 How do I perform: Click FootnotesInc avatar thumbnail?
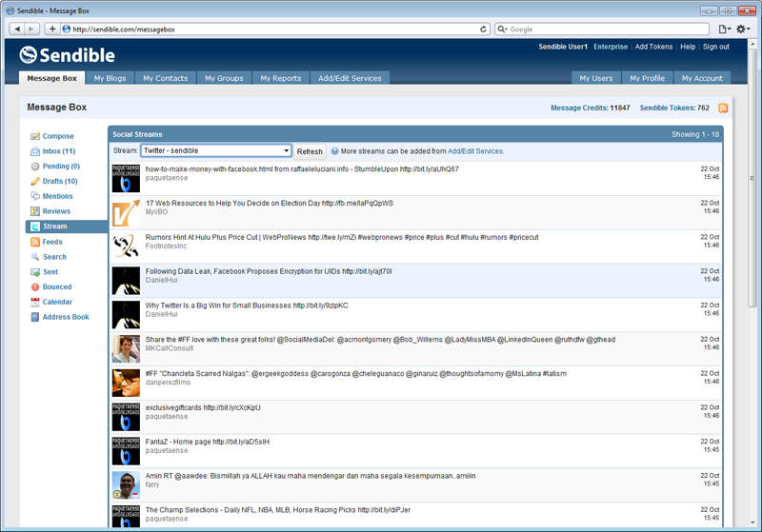(x=126, y=246)
